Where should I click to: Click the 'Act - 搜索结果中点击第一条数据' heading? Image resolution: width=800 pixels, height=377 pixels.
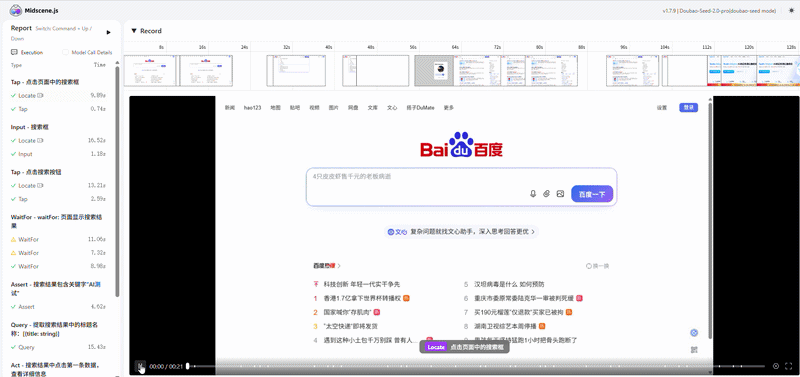(x=56, y=369)
